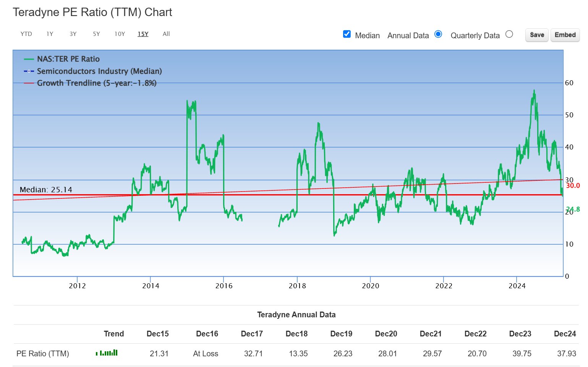
Task: Click the 32.71 value cell
Action: tap(253, 354)
